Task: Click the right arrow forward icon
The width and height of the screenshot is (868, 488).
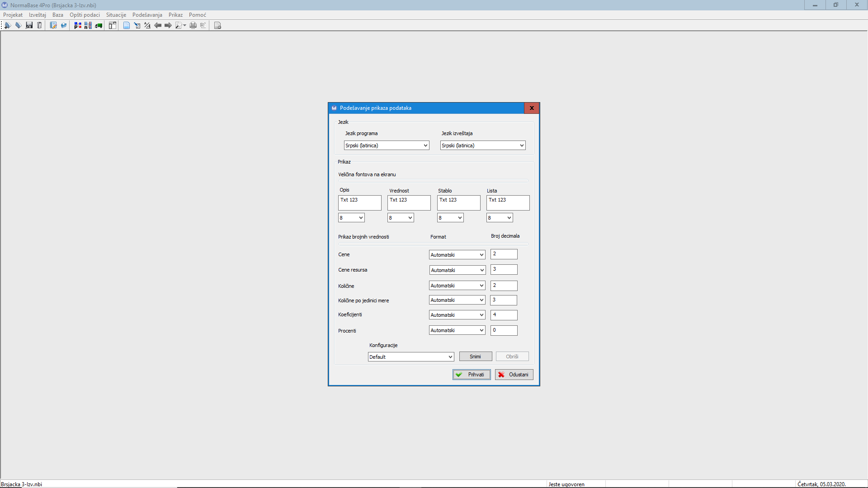Action: [x=168, y=25]
